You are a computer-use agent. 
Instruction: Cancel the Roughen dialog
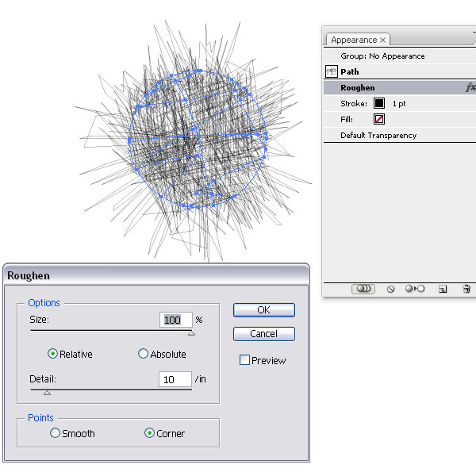point(264,334)
